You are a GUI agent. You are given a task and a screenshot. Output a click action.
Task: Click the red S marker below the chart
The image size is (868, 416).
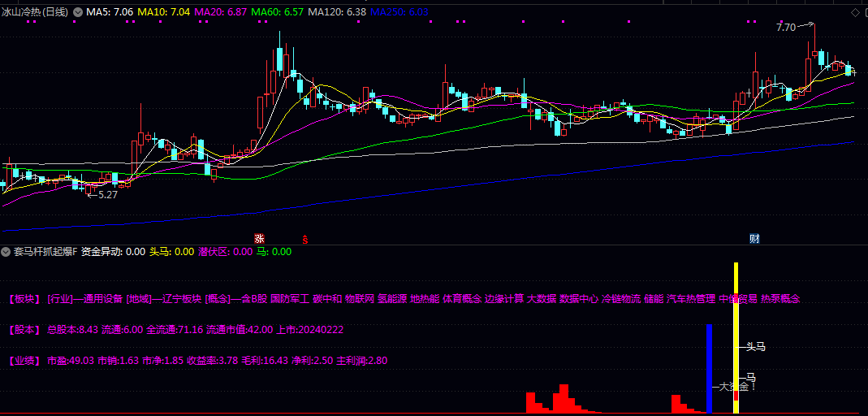click(304, 240)
